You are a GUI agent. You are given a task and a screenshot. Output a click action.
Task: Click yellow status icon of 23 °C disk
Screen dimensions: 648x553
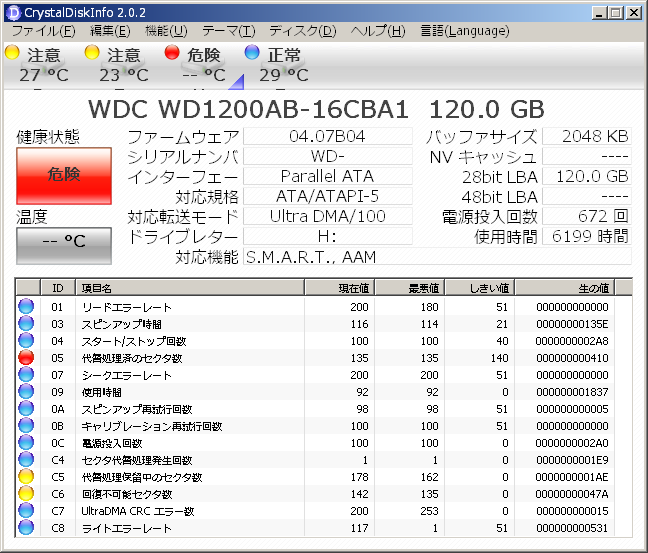pyautogui.click(x=92, y=52)
